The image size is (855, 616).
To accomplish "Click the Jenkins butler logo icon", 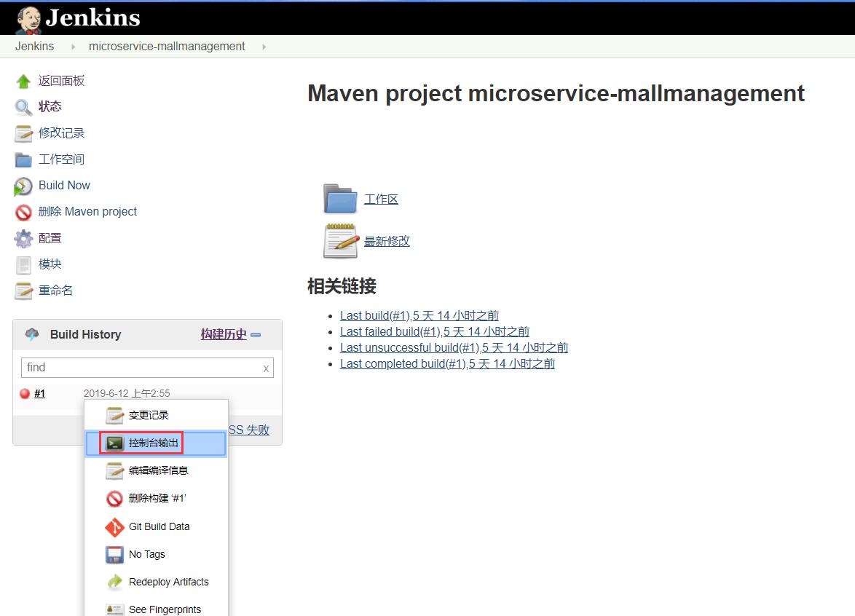I will click(29, 20).
